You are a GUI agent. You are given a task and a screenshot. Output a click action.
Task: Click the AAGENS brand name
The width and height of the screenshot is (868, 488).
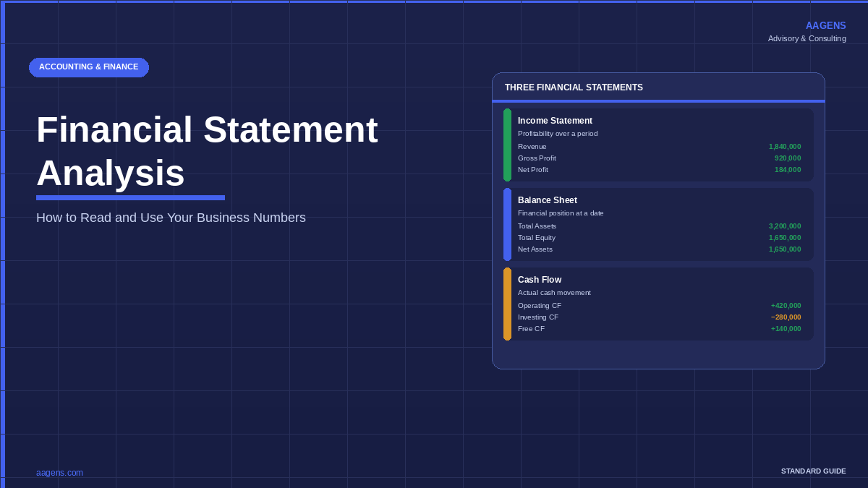pos(825,25)
